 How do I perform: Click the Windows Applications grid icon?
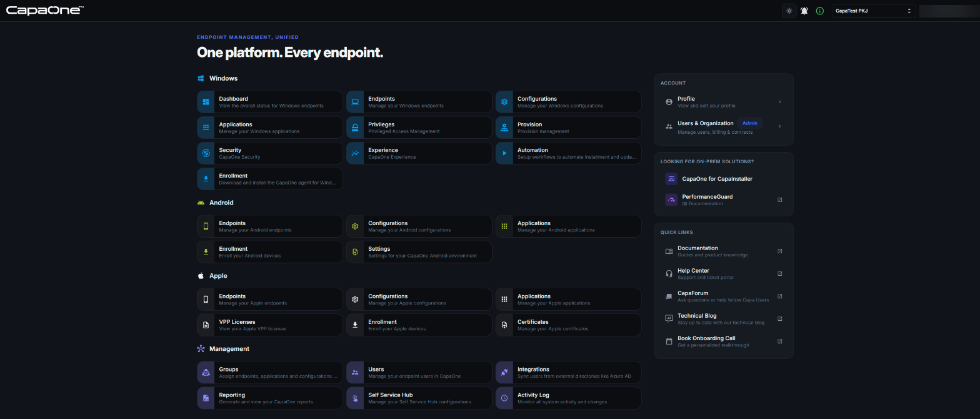click(x=206, y=128)
